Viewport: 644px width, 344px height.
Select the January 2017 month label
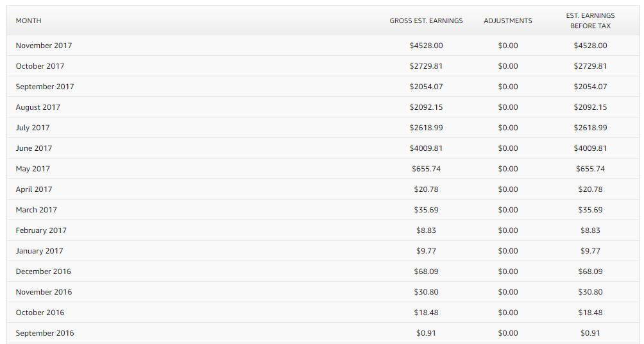point(39,251)
